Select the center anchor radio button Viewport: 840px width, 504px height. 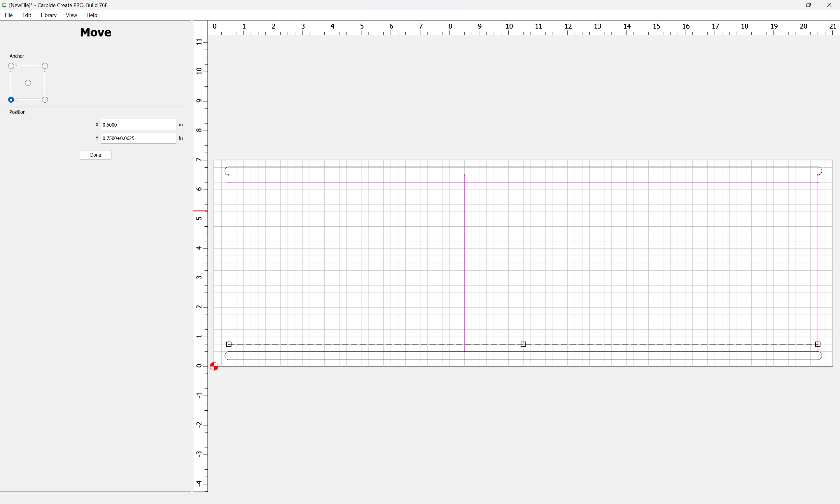(28, 83)
